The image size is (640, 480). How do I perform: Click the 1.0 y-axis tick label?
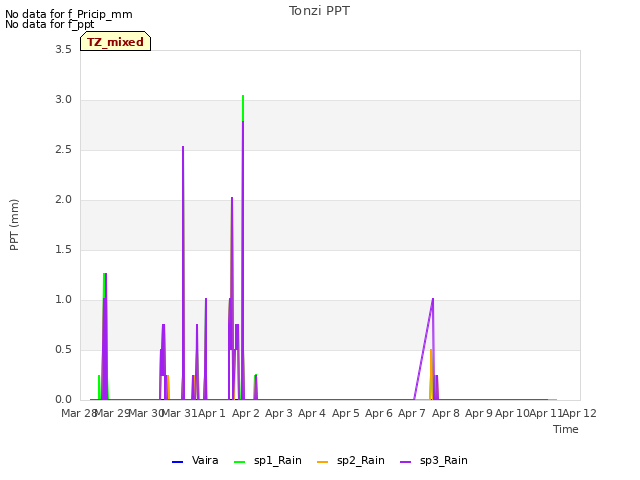pyautogui.click(x=63, y=300)
